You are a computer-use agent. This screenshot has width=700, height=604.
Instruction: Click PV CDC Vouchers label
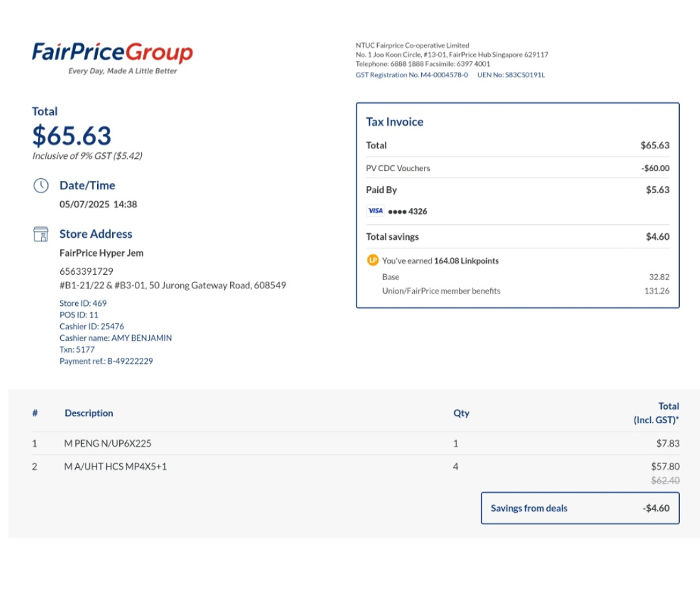click(398, 168)
